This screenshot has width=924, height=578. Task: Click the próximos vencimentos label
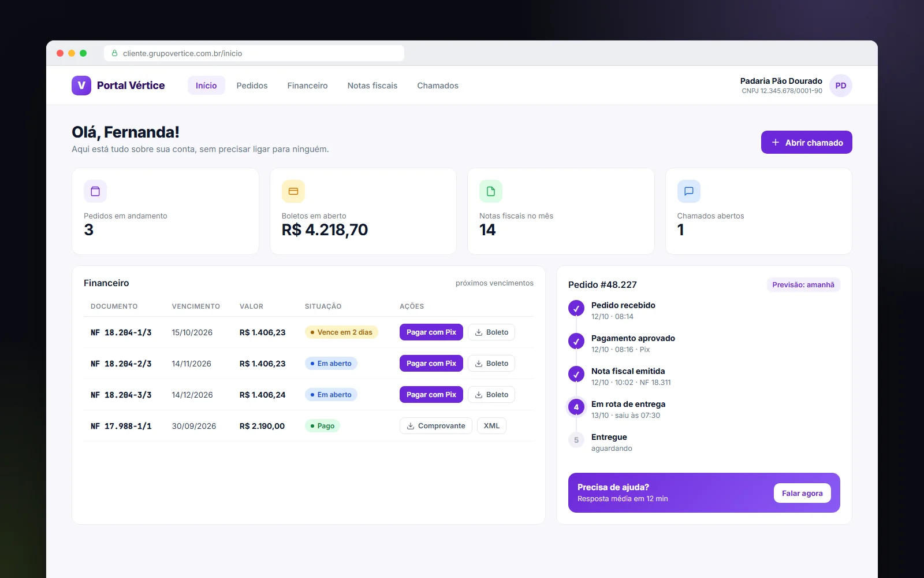[494, 283]
